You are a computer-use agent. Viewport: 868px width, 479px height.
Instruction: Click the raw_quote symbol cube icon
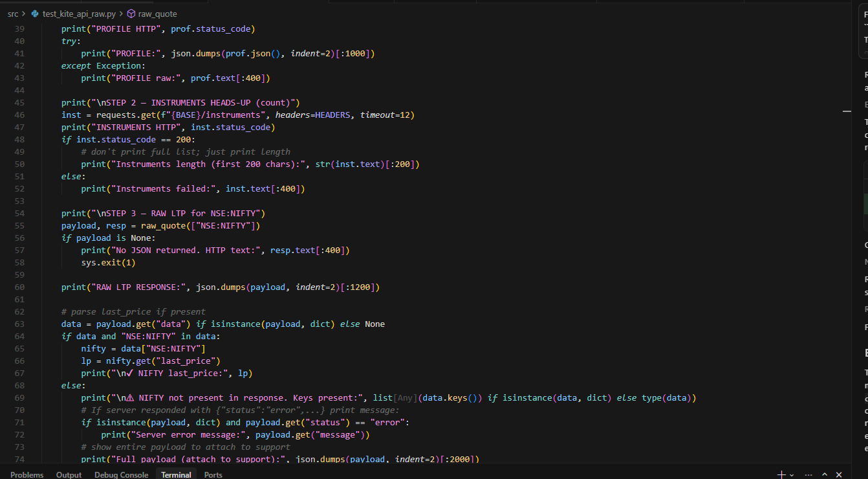point(131,14)
